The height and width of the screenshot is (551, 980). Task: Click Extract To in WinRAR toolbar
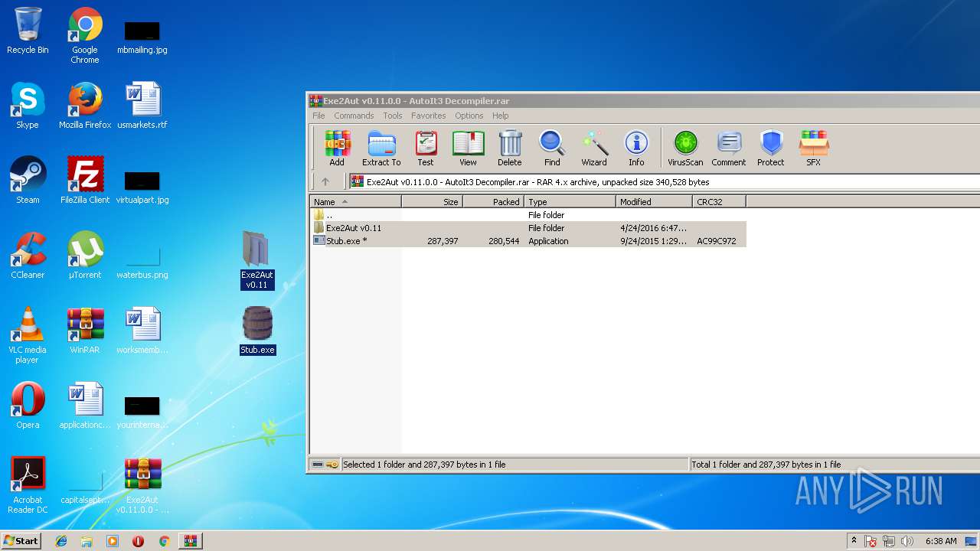coord(381,148)
